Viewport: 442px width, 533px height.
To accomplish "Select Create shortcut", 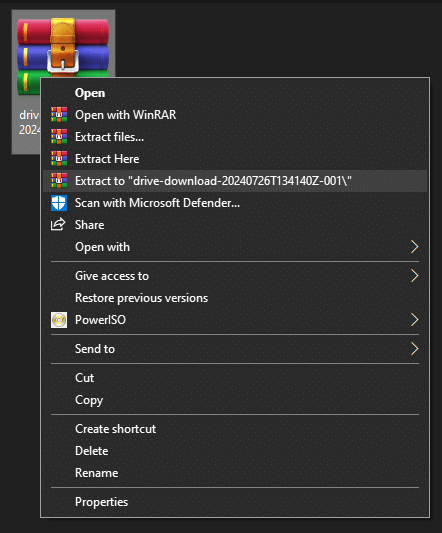I will [x=235, y=429].
